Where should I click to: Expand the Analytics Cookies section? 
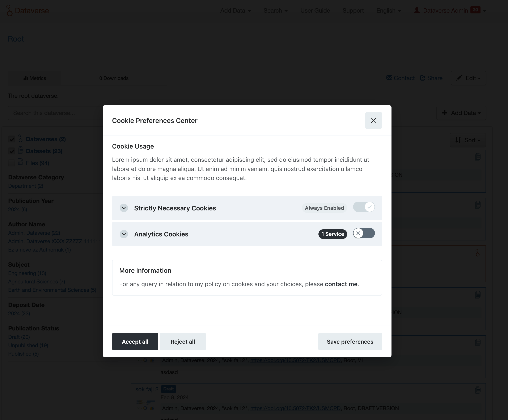(x=124, y=234)
